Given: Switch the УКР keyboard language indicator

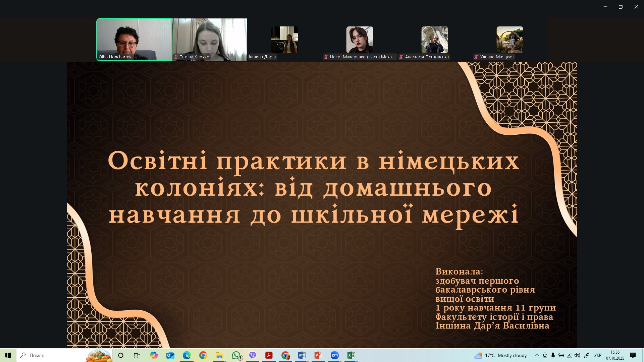Looking at the screenshot, I should [x=598, y=355].
